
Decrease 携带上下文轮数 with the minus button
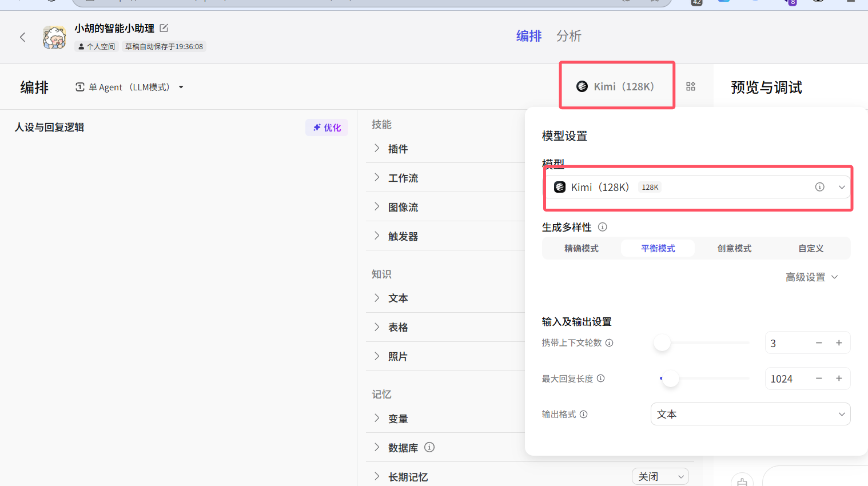point(819,343)
